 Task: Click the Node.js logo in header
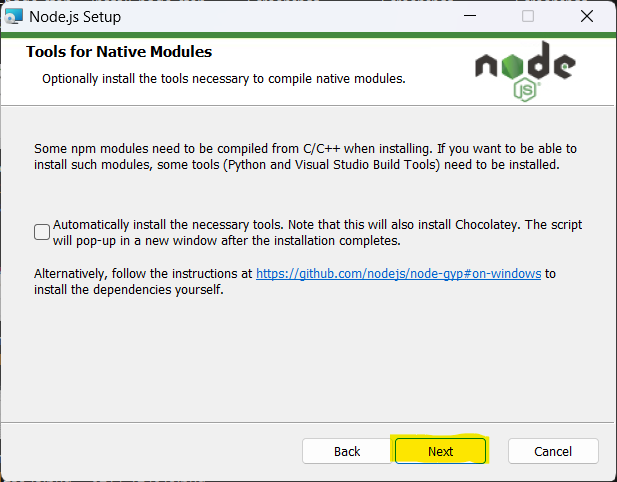coord(525,71)
